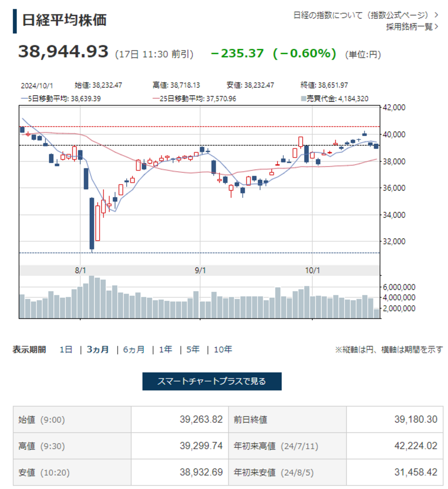Click the tallest volume bar in early August
This screenshot has width=448, height=489.
(92, 296)
